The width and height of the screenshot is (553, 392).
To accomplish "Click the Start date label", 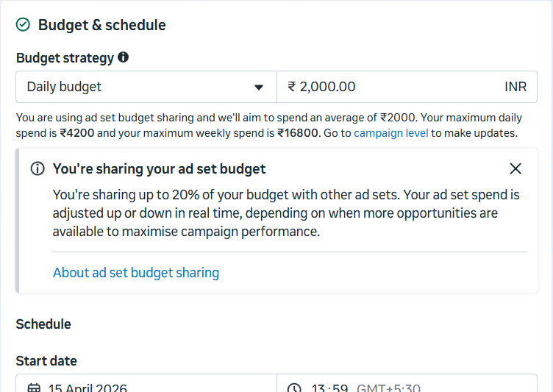I will point(46,360).
